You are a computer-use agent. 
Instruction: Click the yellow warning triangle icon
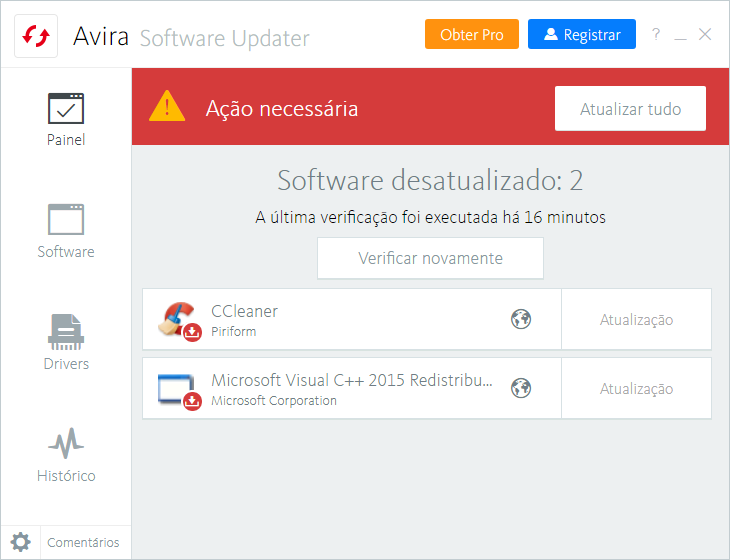click(167, 106)
